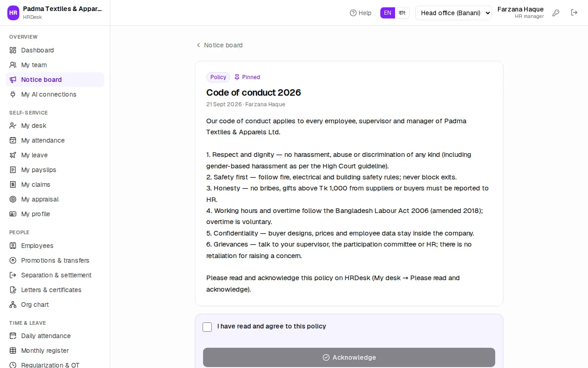Open Help with the question mark icon

361,13
